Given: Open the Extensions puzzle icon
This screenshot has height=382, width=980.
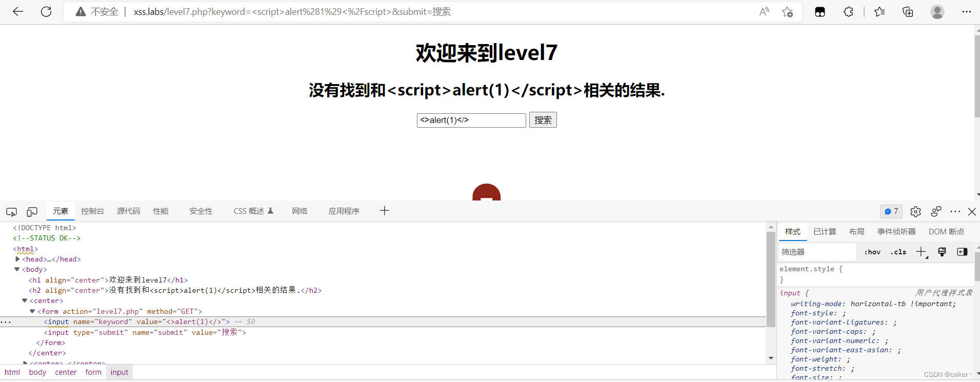Looking at the screenshot, I should coord(848,12).
